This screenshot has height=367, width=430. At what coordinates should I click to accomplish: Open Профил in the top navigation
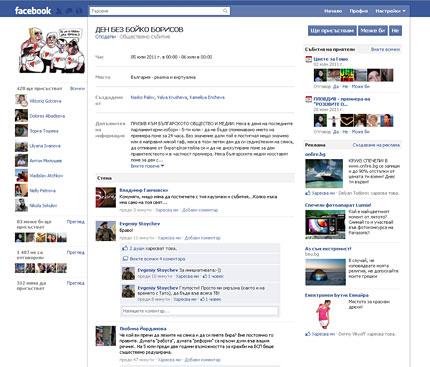(x=359, y=11)
